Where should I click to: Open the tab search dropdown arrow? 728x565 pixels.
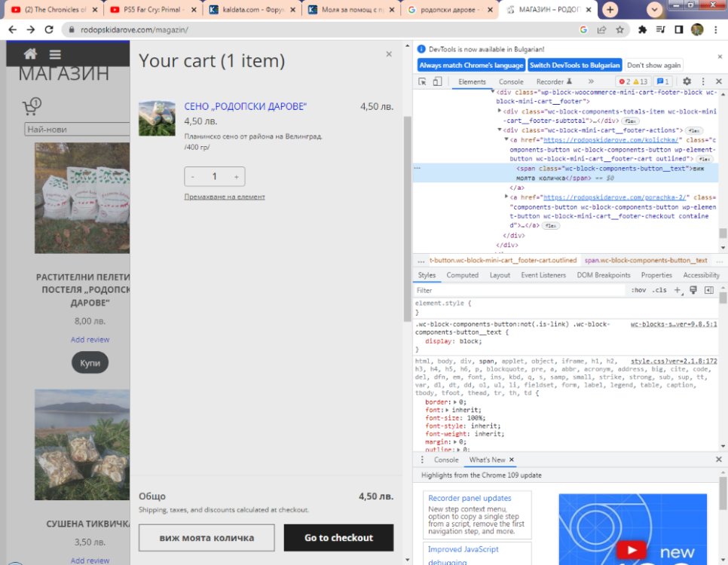(654, 10)
